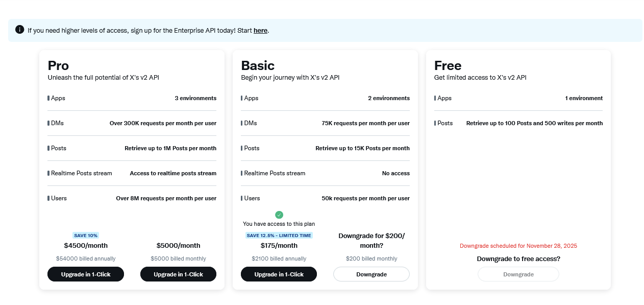644x305 pixels.
Task: Click the Downgrade to free access button
Action: pos(518,274)
